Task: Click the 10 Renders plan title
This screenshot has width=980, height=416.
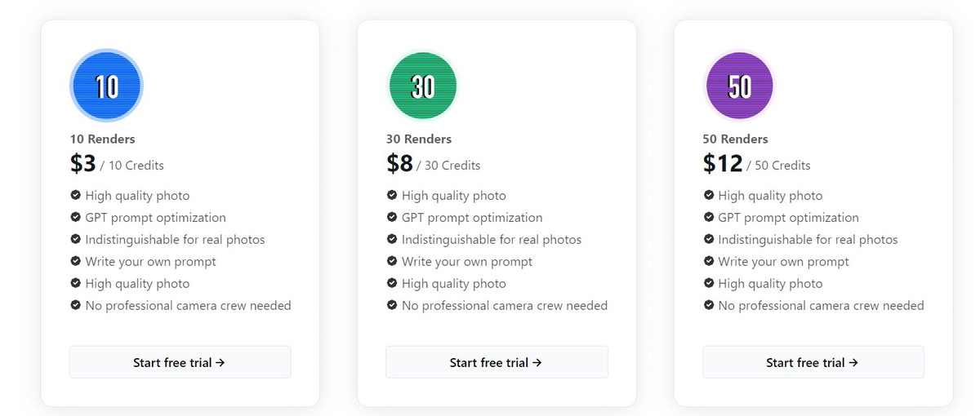Action: tap(102, 139)
